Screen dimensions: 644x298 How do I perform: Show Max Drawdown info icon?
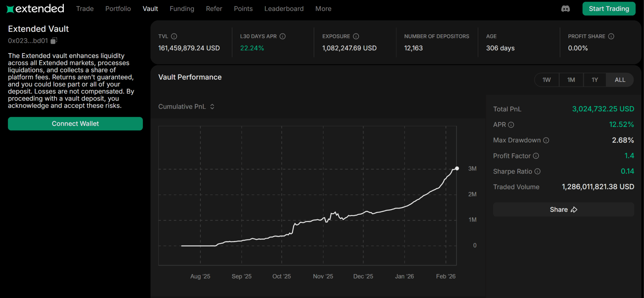click(x=546, y=140)
